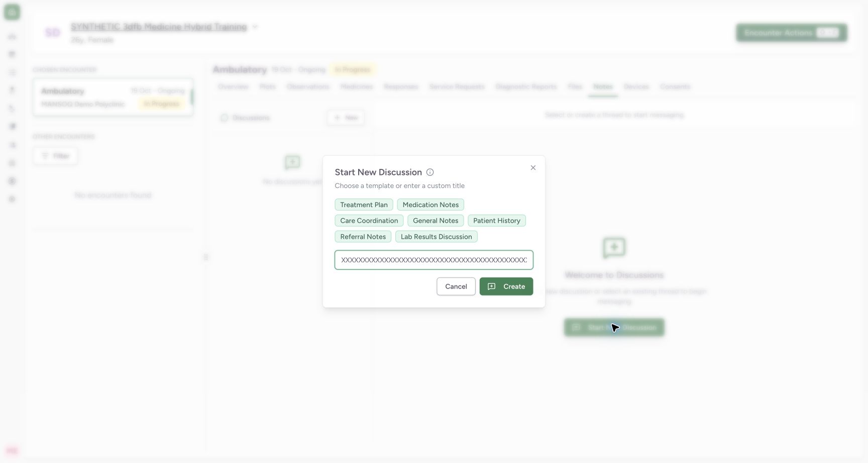Choose the Patient History template
Screen dimensions: 868x463
tap(497, 221)
